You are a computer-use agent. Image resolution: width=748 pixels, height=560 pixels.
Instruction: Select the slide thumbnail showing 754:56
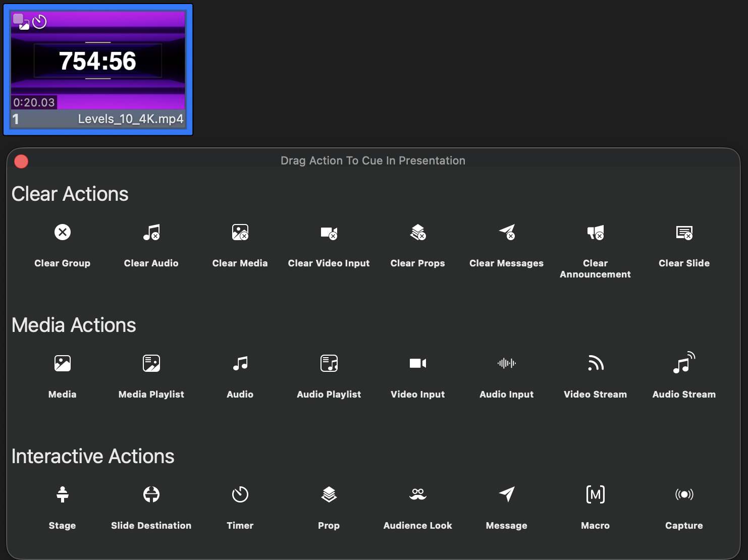tap(98, 70)
